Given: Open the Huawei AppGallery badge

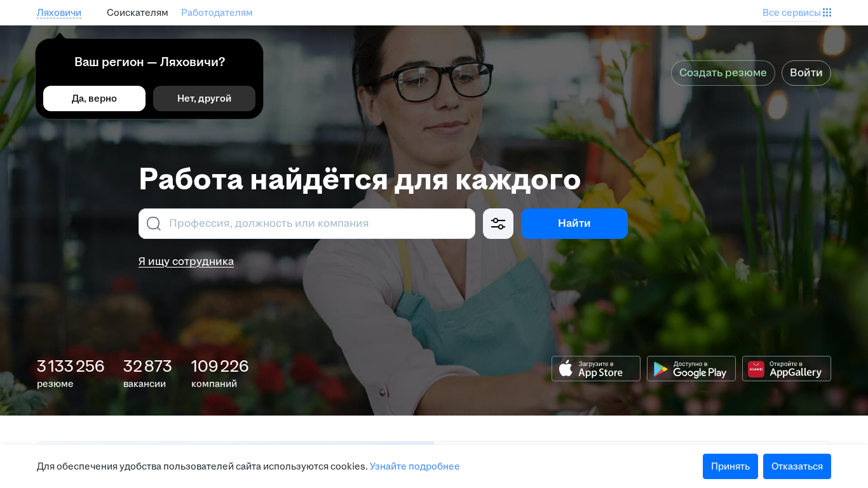Looking at the screenshot, I should (x=787, y=369).
